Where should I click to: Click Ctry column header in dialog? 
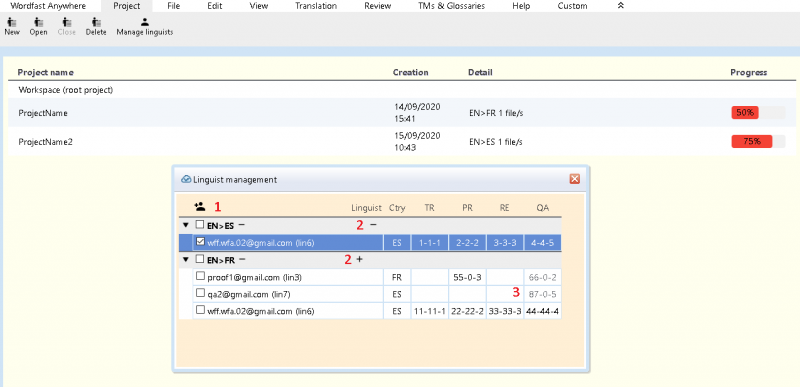[397, 208]
